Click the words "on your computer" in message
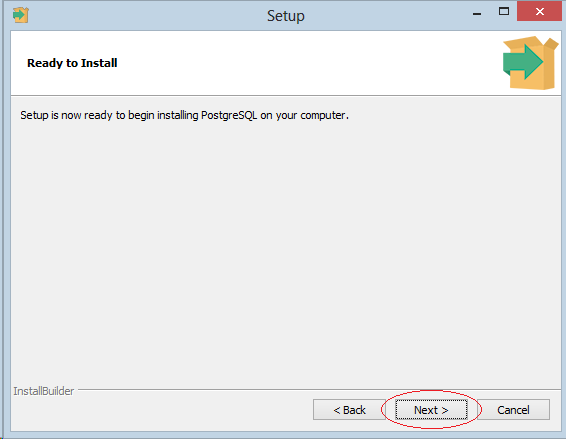Screen dimensions: 566x439 (304, 115)
